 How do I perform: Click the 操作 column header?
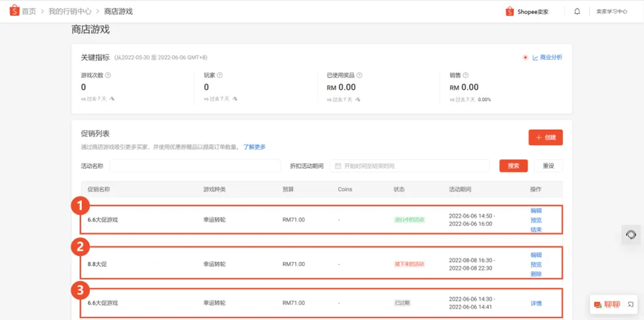(x=536, y=189)
